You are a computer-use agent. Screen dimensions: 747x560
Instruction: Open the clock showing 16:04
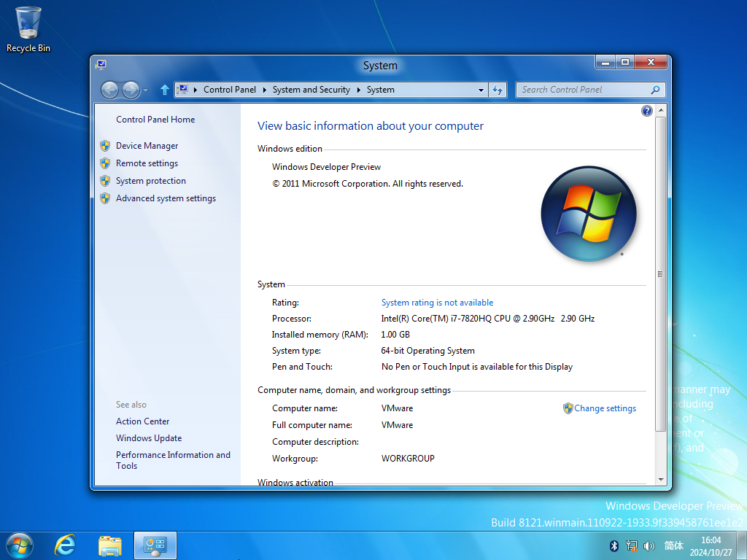click(x=711, y=546)
